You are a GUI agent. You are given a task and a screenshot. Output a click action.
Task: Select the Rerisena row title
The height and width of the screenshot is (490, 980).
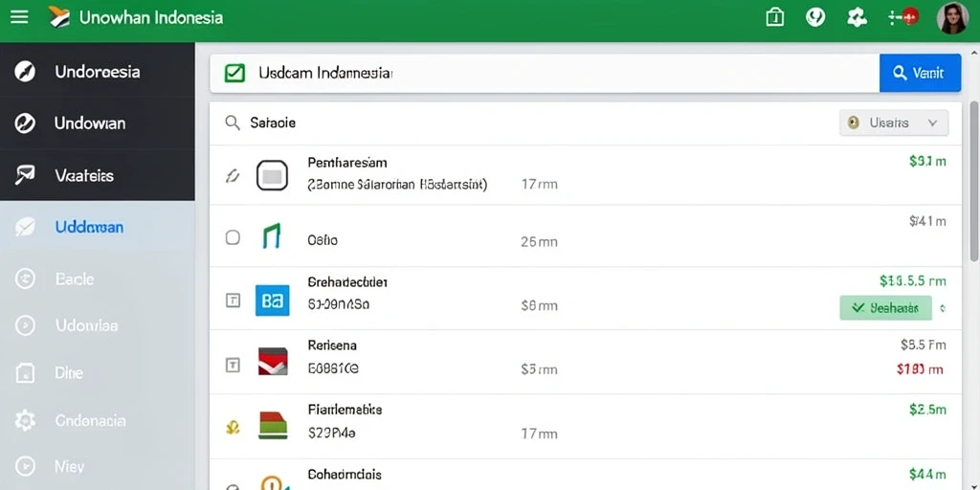point(332,345)
